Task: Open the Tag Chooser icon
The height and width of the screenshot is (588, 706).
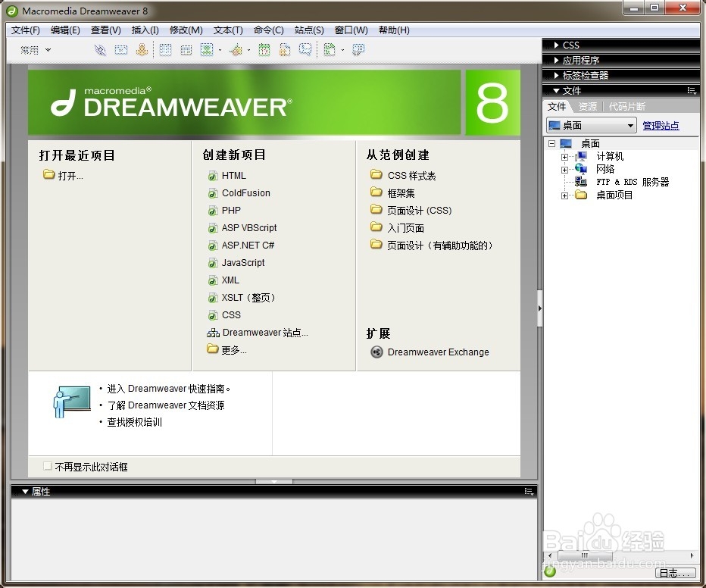Action: (x=358, y=49)
